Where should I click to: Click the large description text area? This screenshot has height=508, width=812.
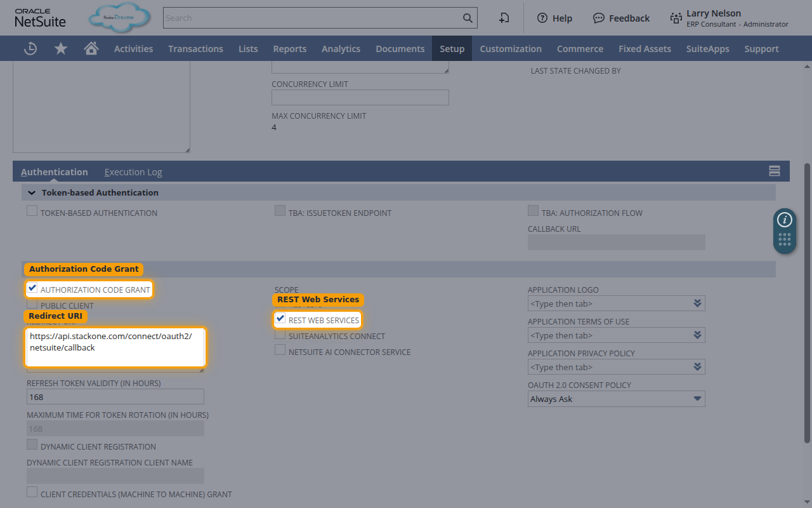point(101,107)
